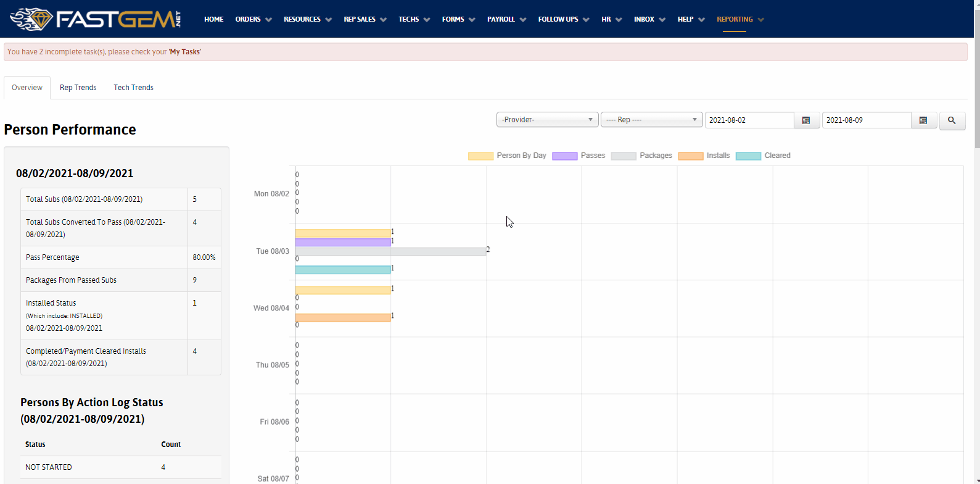Click 'Completed/Payment Cleared Installs' row
The image size is (980, 484).
point(121,357)
